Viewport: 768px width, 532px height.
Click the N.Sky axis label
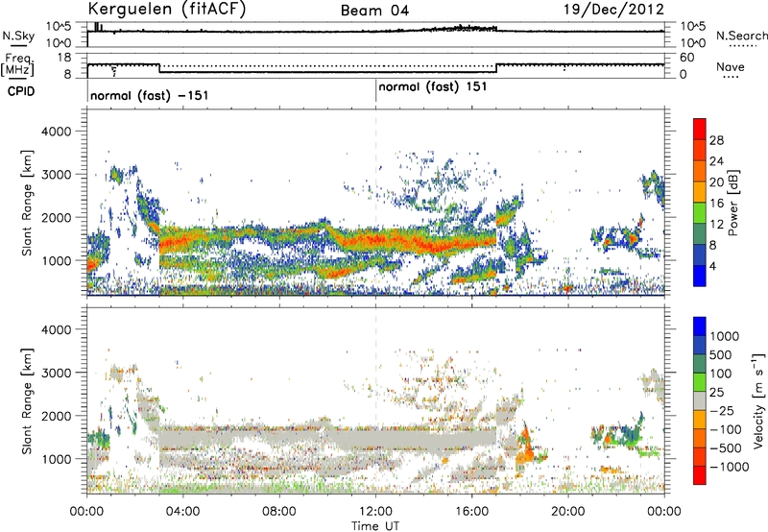(x=18, y=36)
